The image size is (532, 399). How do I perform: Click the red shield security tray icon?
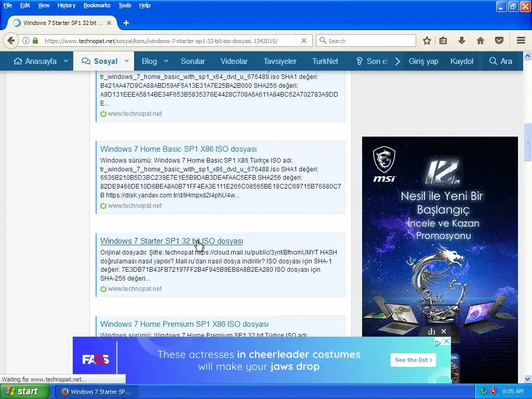[494, 391]
